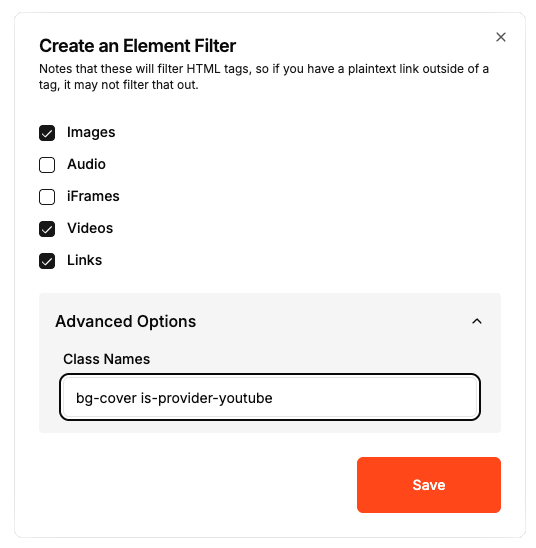The width and height of the screenshot is (536, 548).
Task: Click the "Videos" label text
Action: coord(90,228)
